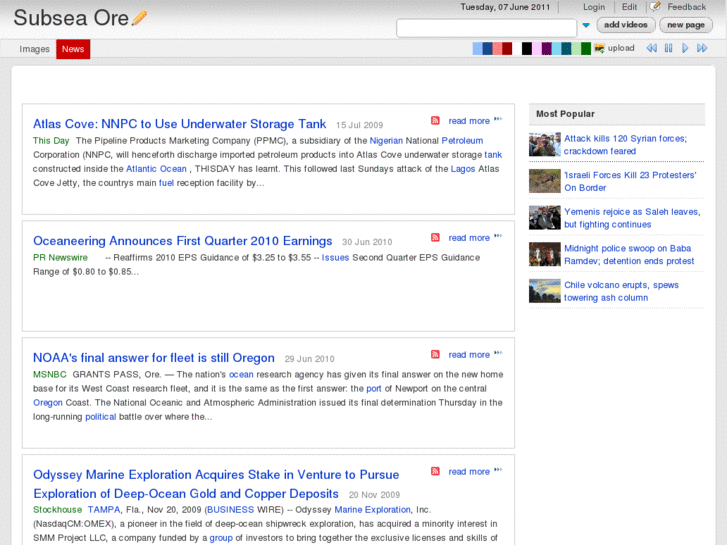Click the Feedback icon in the top bar
727x545 pixels.
click(x=655, y=7)
